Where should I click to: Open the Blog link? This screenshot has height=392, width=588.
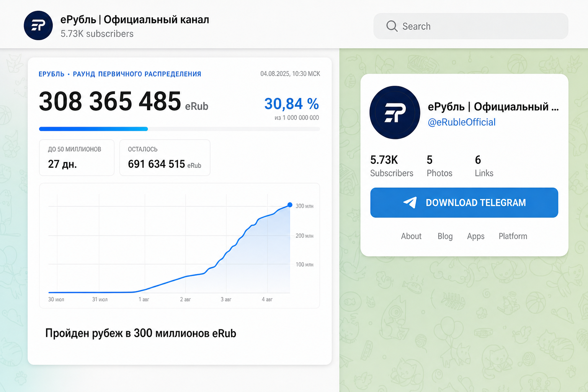445,236
